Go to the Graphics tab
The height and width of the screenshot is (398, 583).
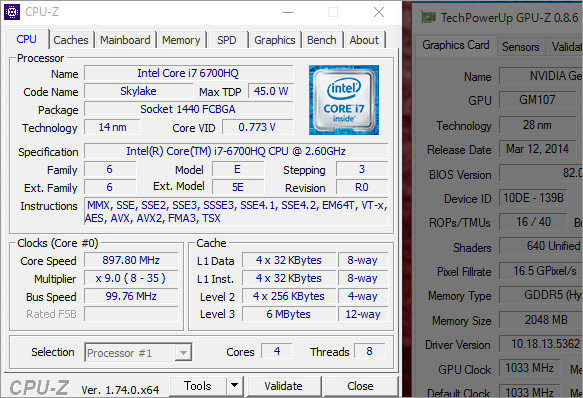pos(275,40)
